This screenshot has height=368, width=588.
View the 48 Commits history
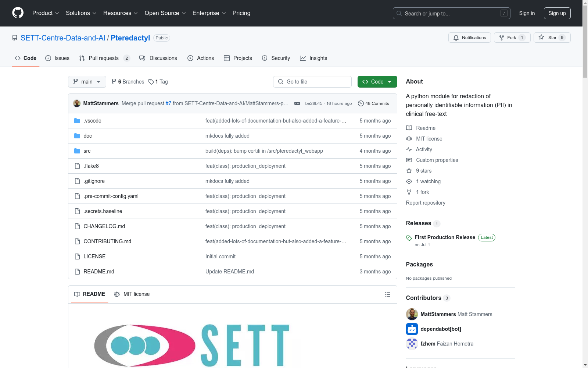pyautogui.click(x=373, y=103)
